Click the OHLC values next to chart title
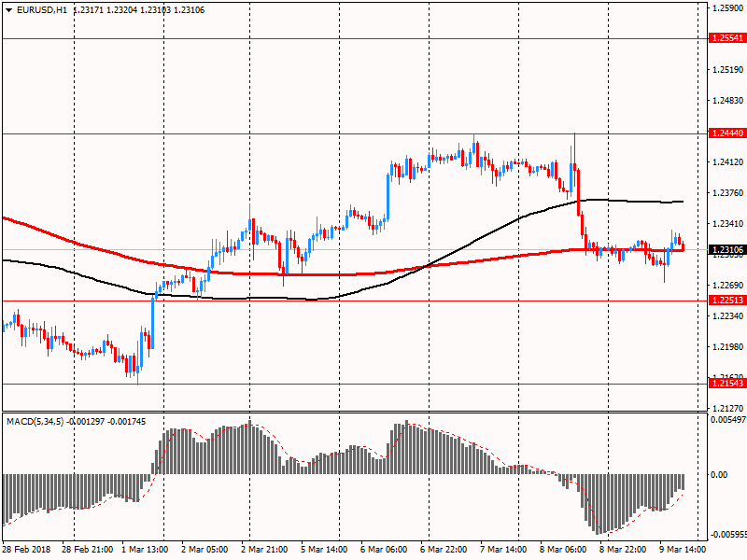747x560 pixels. (x=139, y=10)
